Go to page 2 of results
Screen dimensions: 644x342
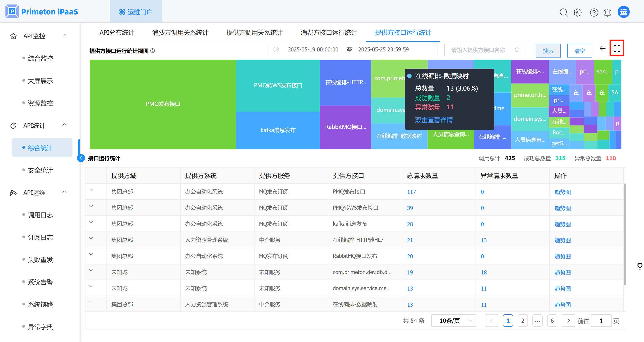pos(522,321)
